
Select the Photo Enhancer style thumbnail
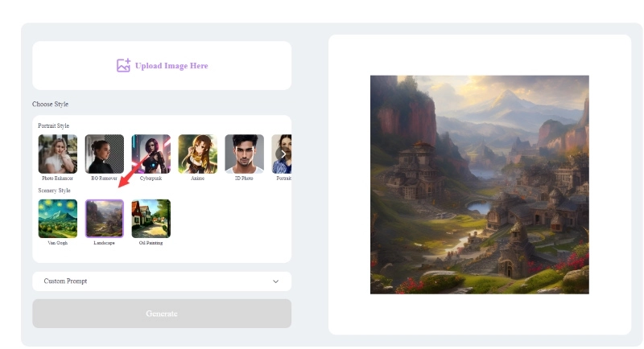(57, 154)
